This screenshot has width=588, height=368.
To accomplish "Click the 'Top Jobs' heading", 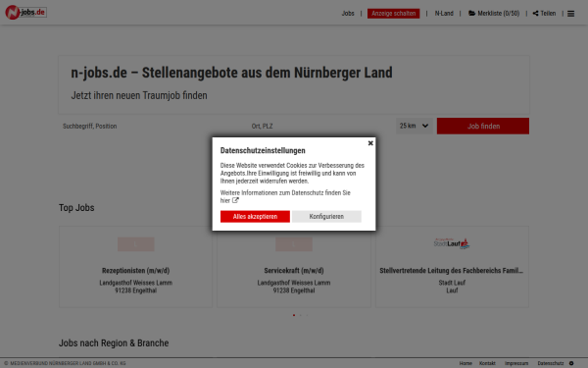I will coord(76,208).
